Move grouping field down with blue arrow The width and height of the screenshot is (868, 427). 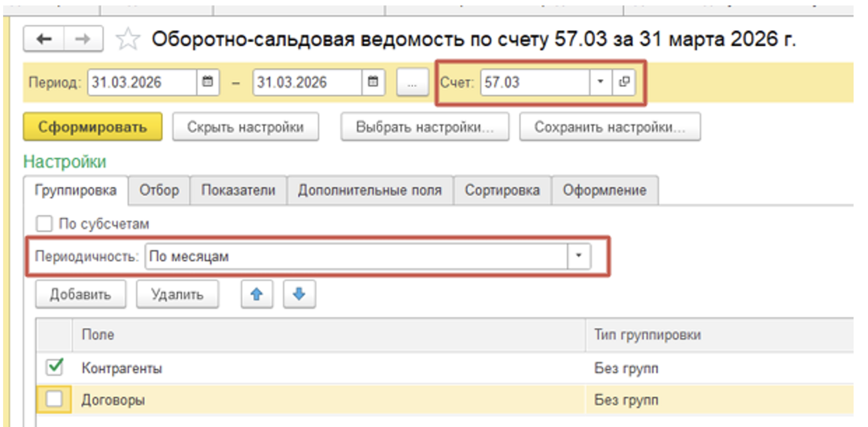click(299, 294)
